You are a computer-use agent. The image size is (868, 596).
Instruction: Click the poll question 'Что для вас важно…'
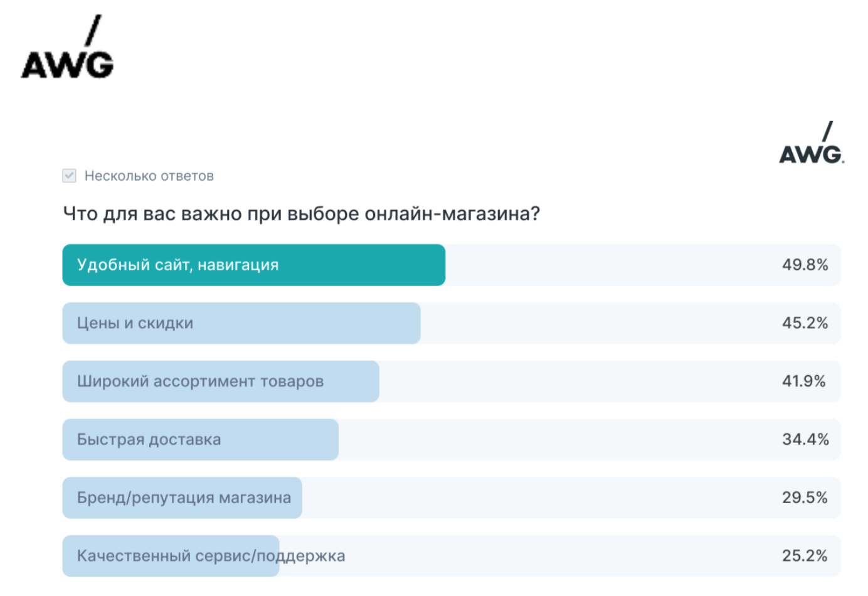tap(301, 214)
